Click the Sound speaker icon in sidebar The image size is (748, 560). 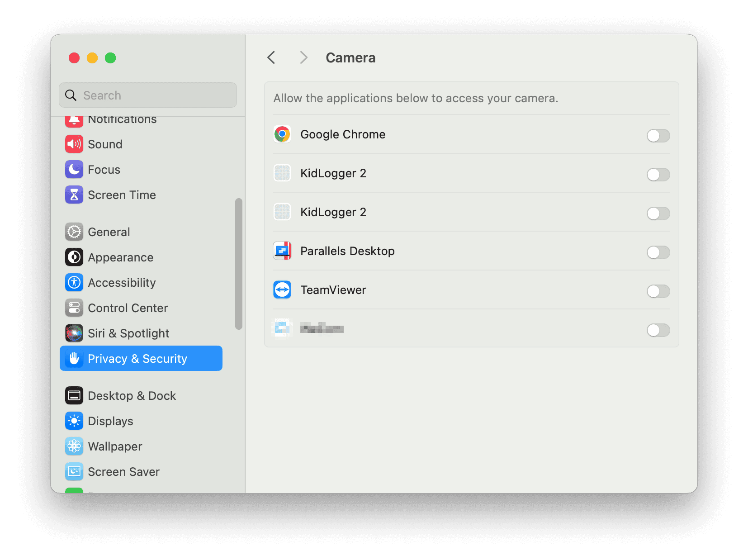pos(74,144)
